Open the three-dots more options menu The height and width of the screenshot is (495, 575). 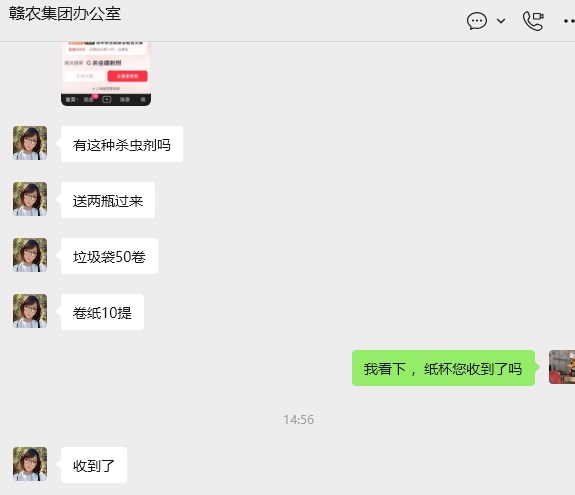click(x=569, y=21)
